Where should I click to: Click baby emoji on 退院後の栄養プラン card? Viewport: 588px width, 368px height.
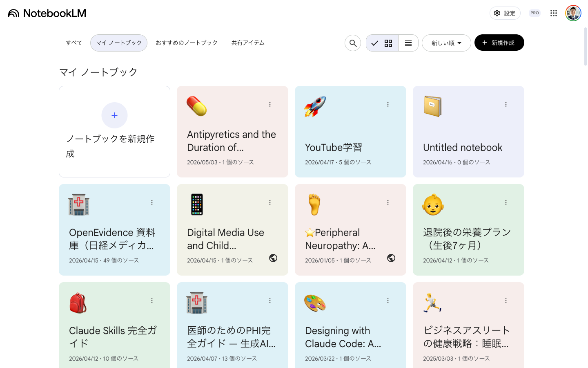433,204
